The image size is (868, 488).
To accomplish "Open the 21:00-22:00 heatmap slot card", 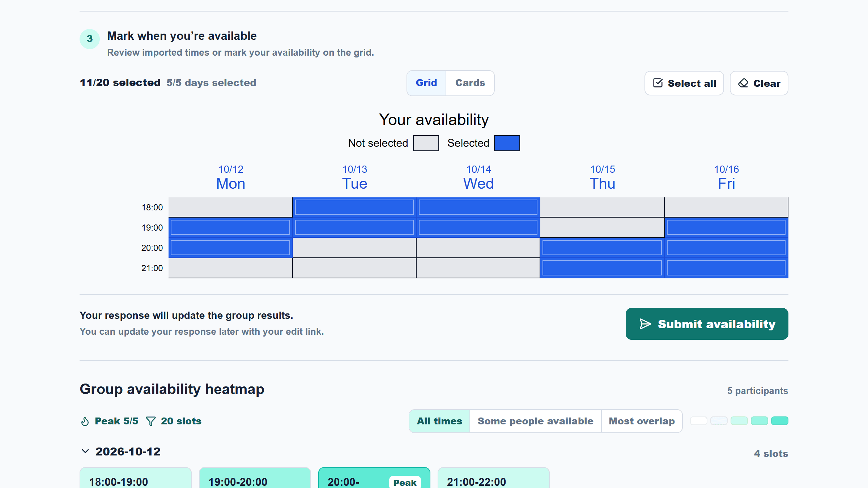I will coord(494,478).
